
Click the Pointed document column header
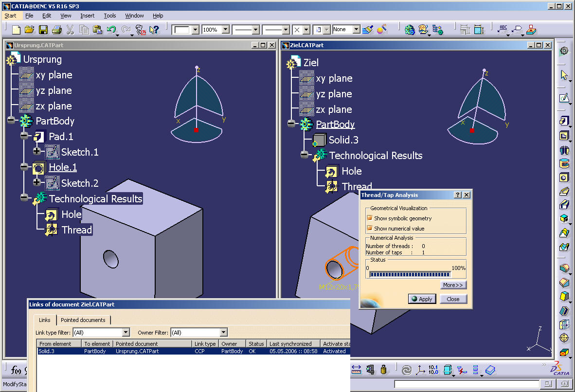152,343
